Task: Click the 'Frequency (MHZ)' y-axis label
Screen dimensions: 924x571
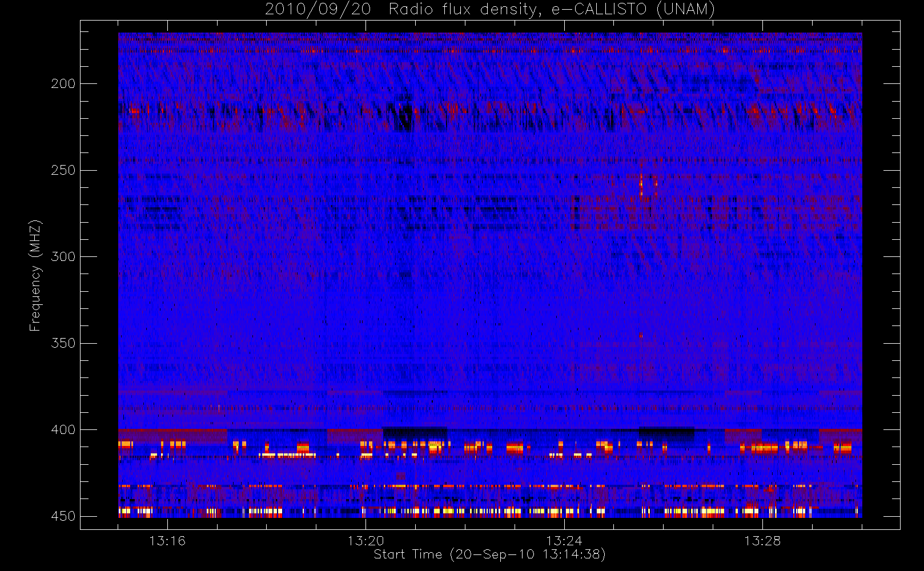Action: [x=35, y=276]
